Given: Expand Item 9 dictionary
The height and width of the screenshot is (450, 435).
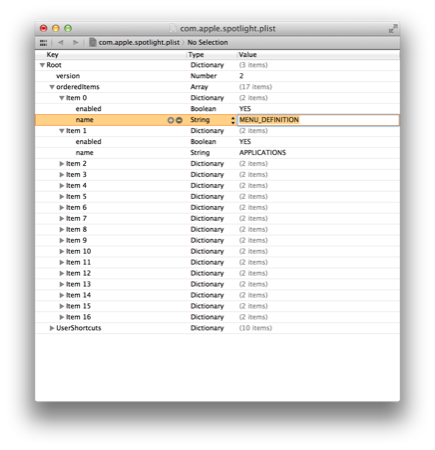Looking at the screenshot, I should [62, 240].
